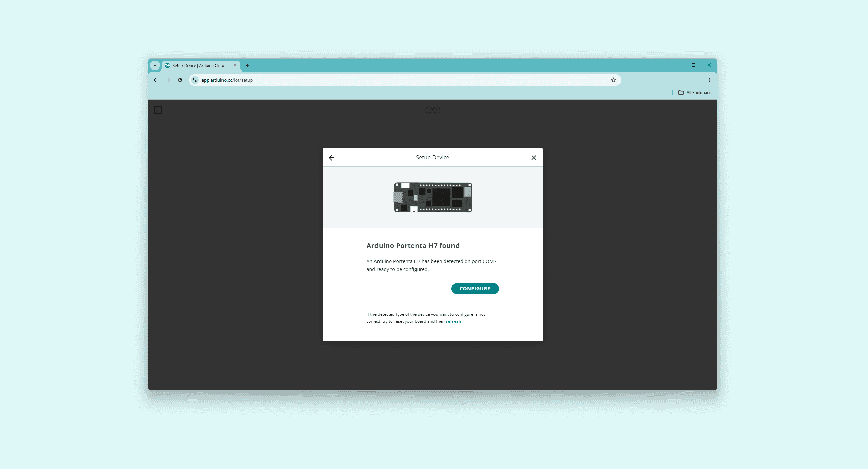The height and width of the screenshot is (469, 868).
Task: Click the address bar URL field
Action: pos(373,80)
